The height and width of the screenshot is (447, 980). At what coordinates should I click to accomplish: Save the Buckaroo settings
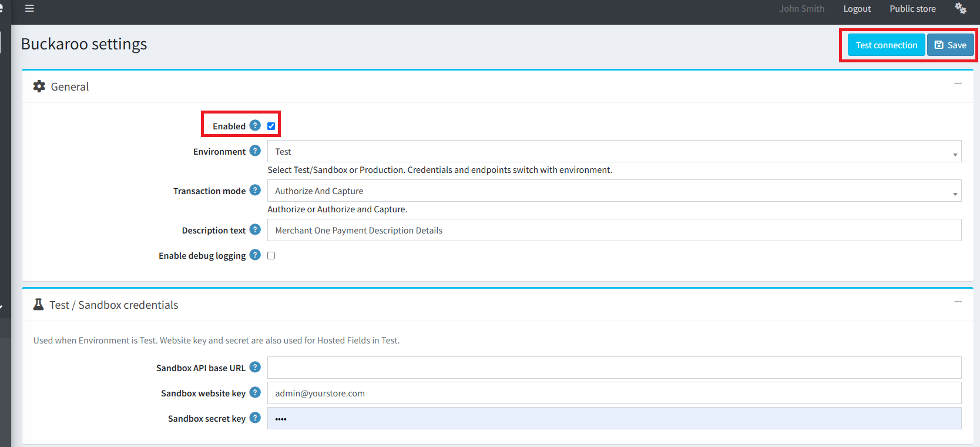click(951, 45)
